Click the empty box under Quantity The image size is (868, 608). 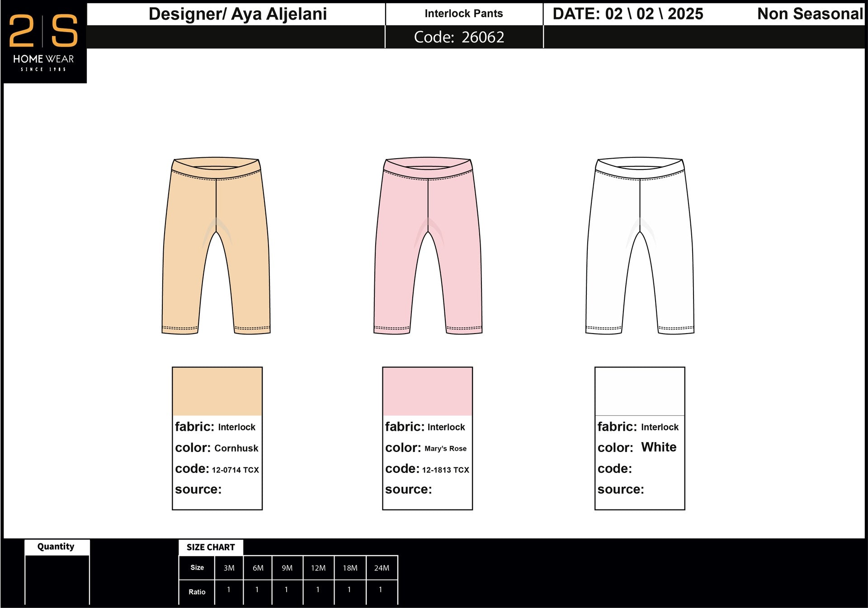(57, 580)
